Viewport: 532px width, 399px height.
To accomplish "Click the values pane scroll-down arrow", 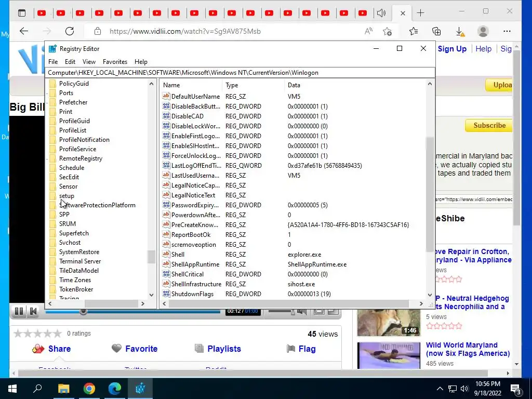I will click(430, 295).
